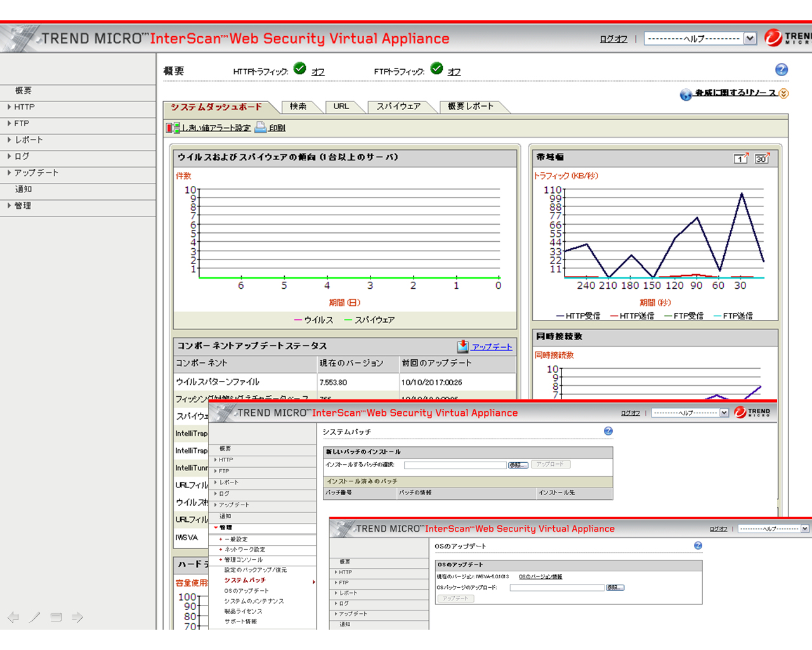Open サポート情報 in the sidebar submenu
This screenshot has height=650, width=812.
point(240,621)
